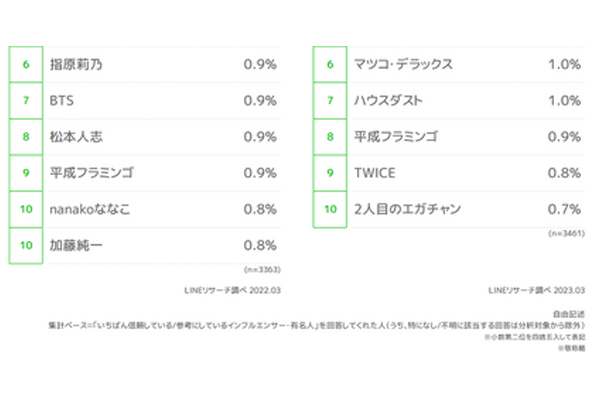The image size is (600, 400).
Task: Click nanakoななこ entry
Action: [90, 209]
